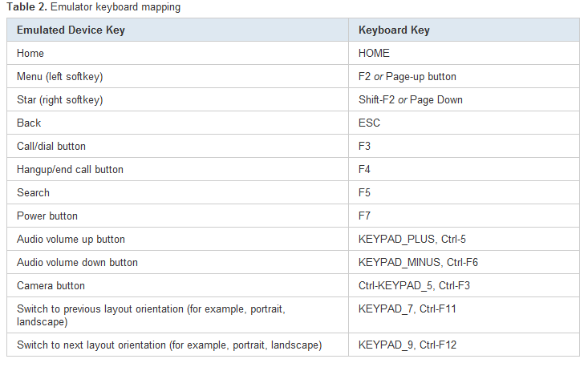Click the 'Table 2. Emulator keyboard mapping' caption

[94, 7]
